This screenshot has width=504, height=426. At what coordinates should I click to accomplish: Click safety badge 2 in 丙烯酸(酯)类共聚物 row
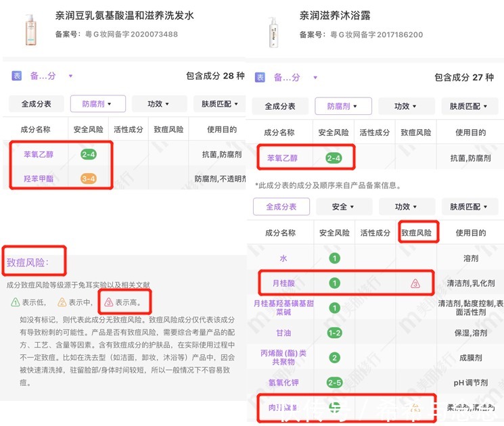tap(334, 358)
